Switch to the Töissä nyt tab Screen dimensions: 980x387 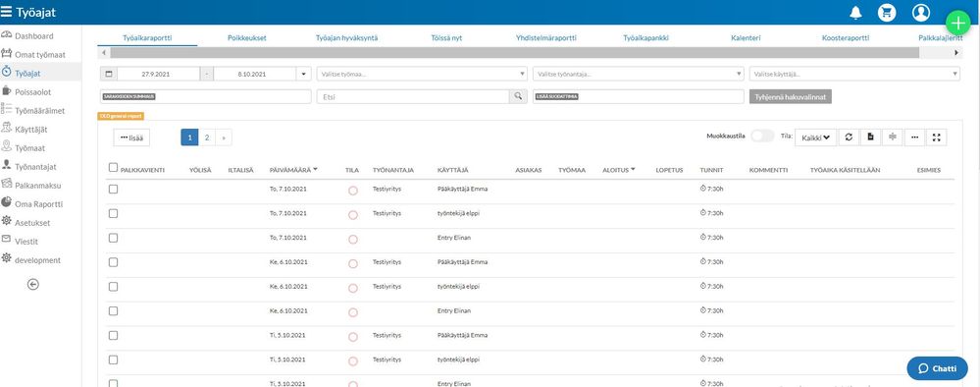click(447, 38)
